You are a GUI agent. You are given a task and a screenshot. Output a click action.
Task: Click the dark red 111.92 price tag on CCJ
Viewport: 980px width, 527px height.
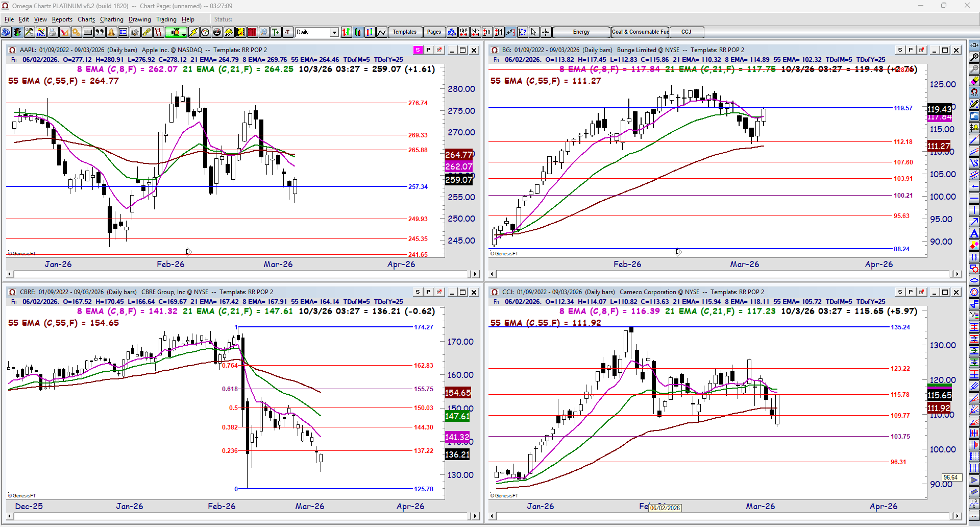pyautogui.click(x=939, y=408)
